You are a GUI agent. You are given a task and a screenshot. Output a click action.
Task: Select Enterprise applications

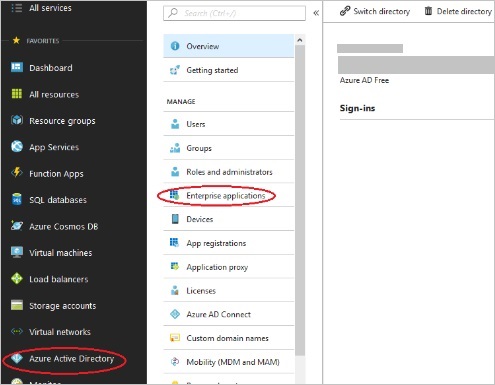click(x=229, y=195)
